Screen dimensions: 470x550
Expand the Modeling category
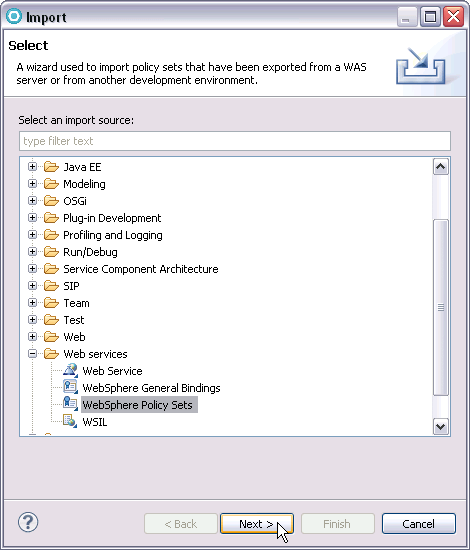pos(32,183)
